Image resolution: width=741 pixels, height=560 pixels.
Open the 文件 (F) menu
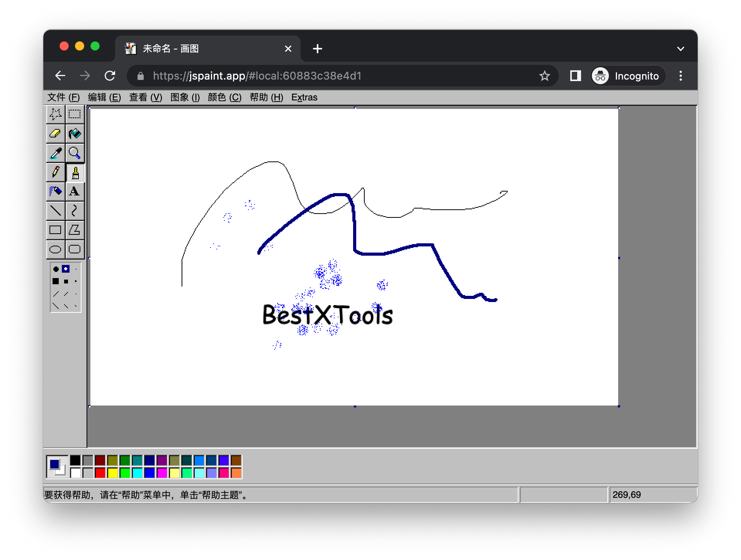pos(63,97)
